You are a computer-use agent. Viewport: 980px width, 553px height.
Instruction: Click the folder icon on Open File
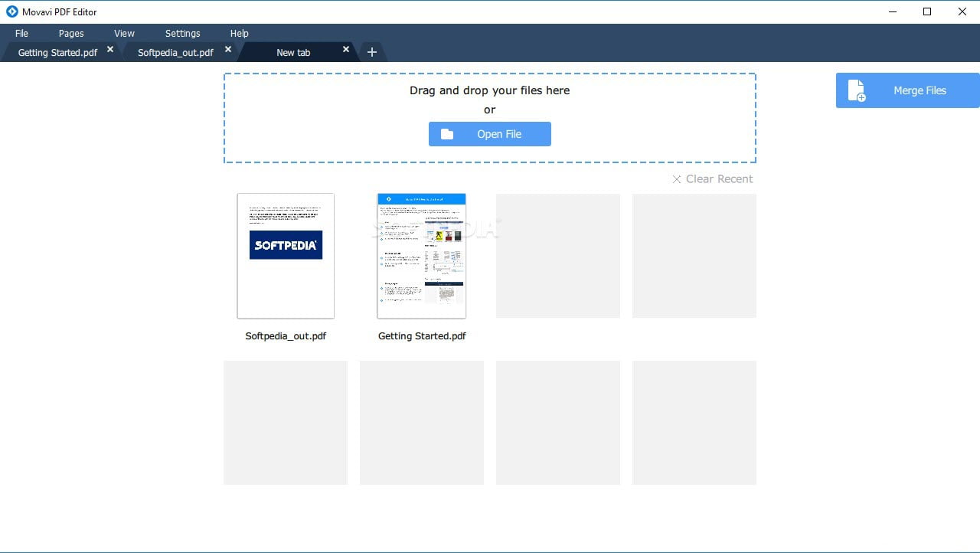(x=447, y=134)
